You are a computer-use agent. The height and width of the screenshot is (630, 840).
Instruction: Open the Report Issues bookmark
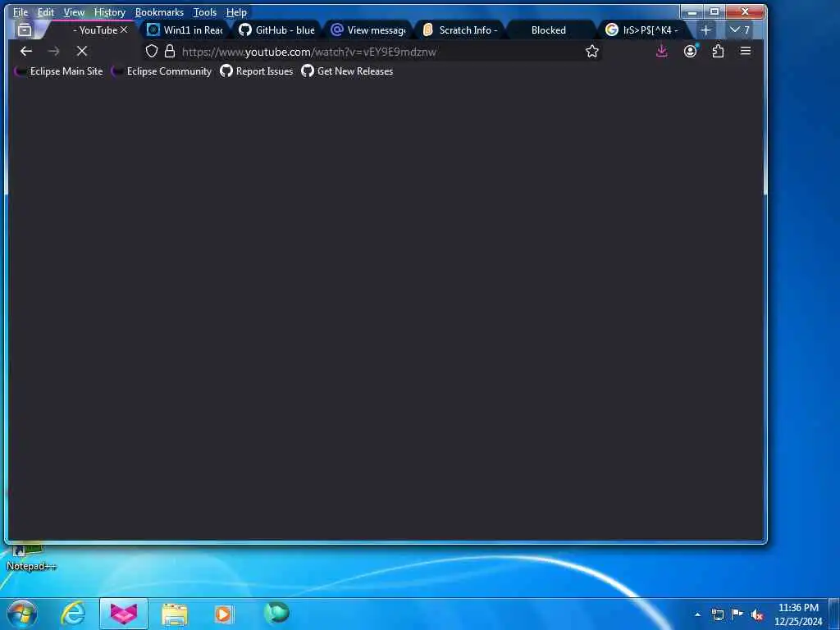tap(257, 71)
